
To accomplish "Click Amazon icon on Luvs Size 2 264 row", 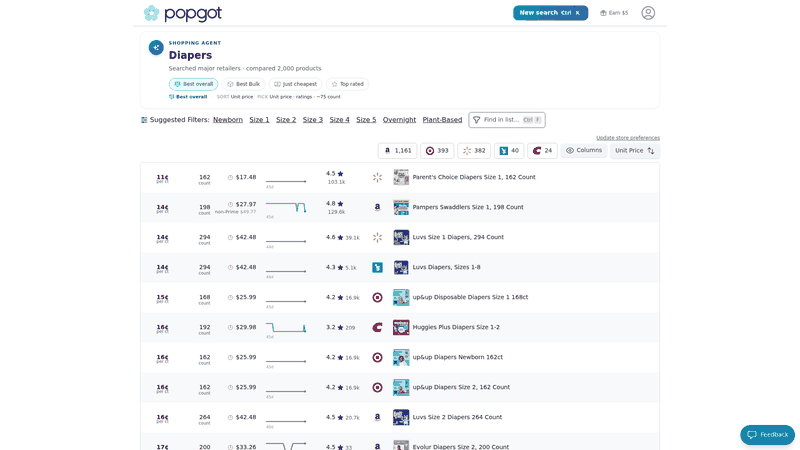I will [x=377, y=417].
